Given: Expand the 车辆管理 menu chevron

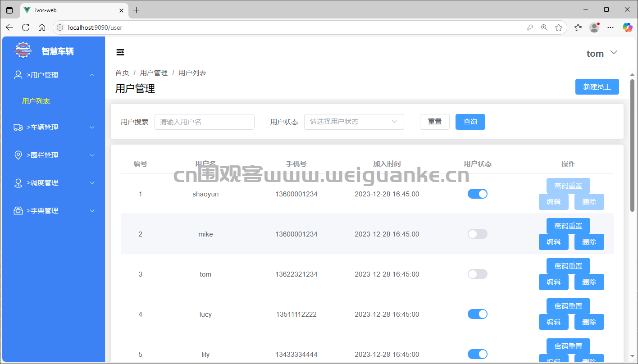Looking at the screenshot, I should tap(92, 127).
